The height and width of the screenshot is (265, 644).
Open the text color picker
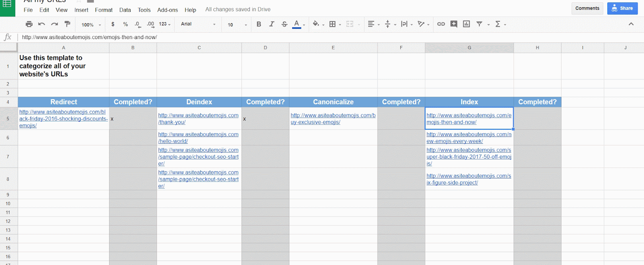coord(297,24)
